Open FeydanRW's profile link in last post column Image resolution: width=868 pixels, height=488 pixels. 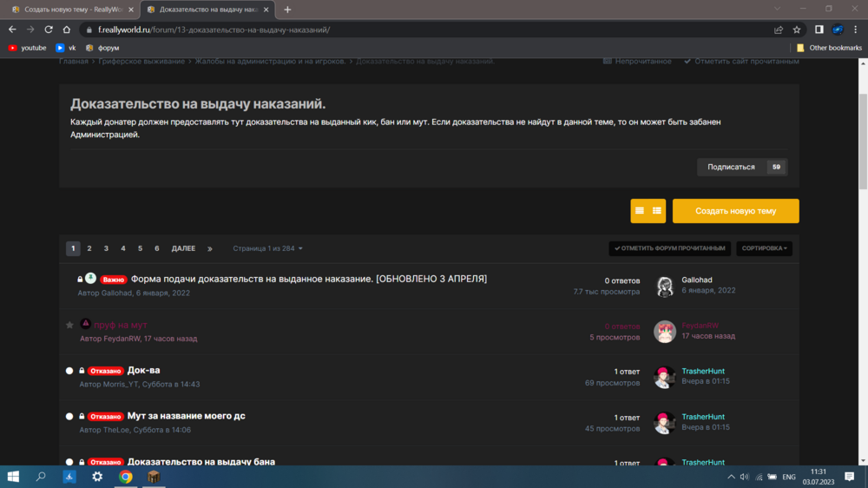pos(700,326)
